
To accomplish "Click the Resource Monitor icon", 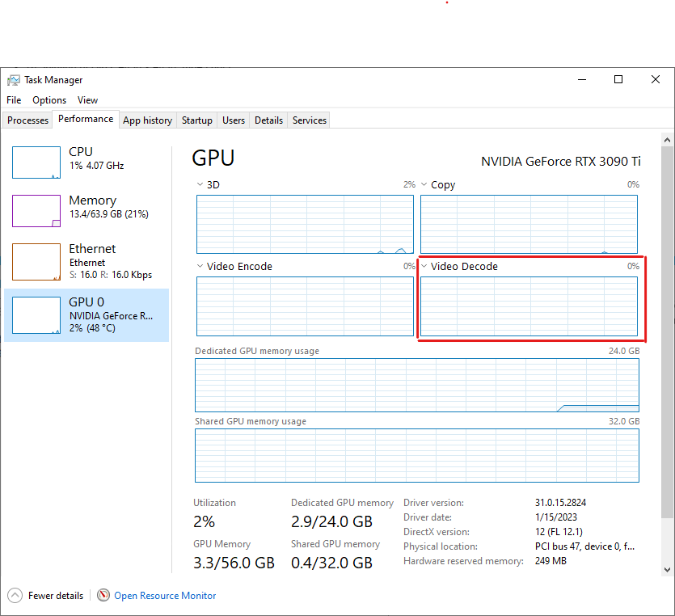I will click(103, 596).
